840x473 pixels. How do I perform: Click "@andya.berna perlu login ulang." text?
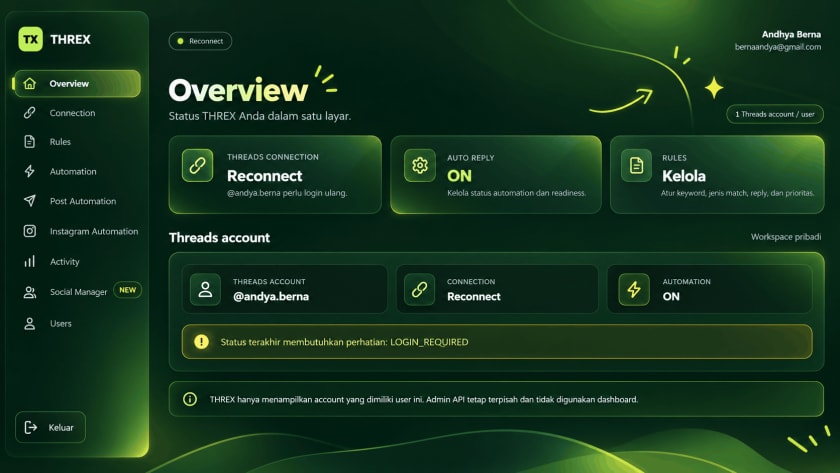pos(287,193)
